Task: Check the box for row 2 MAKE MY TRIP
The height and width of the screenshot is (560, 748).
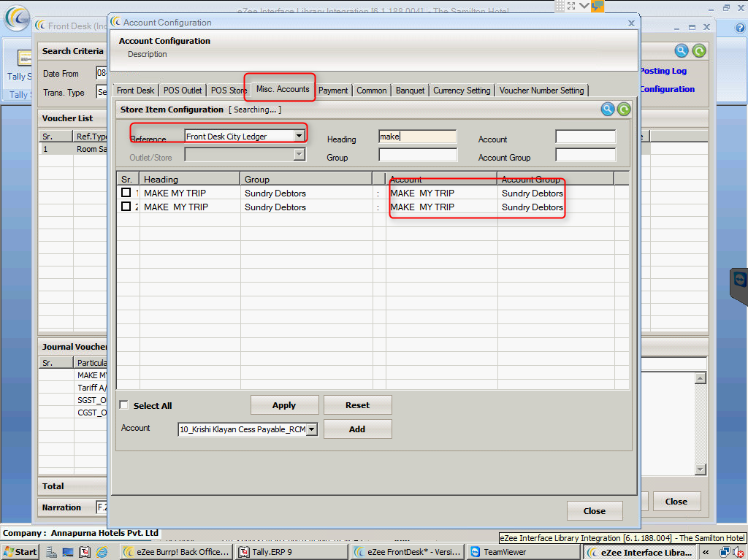Action: 126,206
